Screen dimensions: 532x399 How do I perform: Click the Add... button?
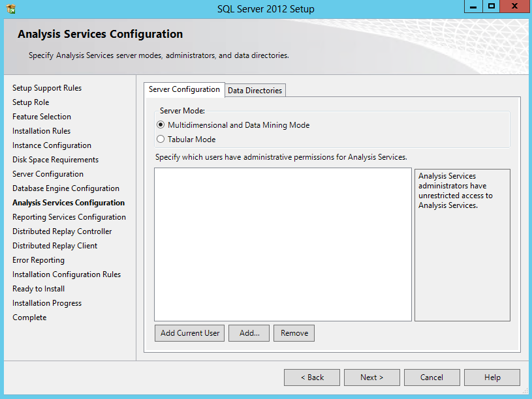point(249,333)
